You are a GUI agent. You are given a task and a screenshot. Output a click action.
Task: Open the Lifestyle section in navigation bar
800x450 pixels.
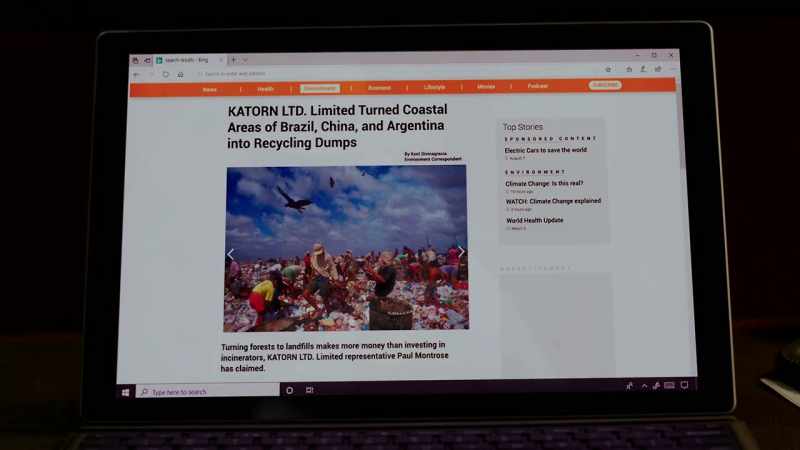coord(434,87)
